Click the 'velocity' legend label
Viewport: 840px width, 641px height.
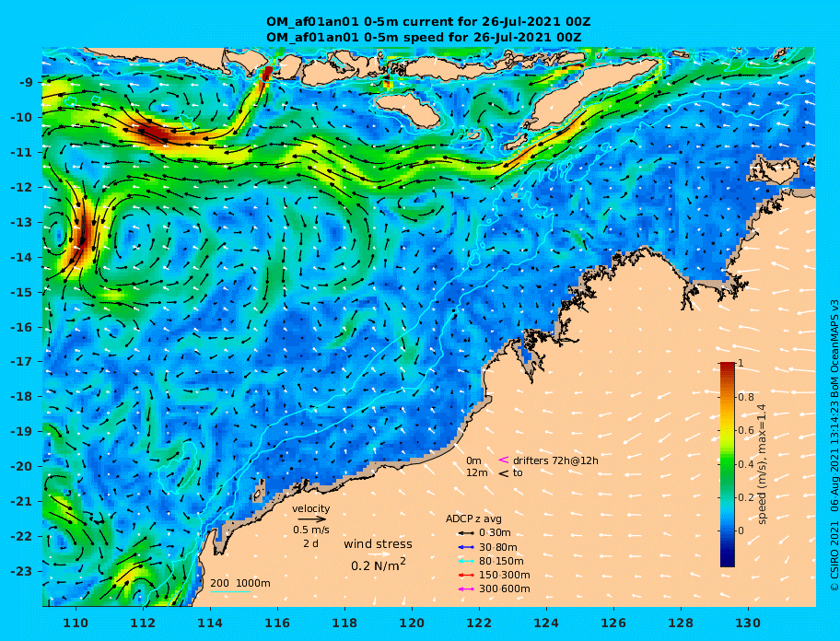311,508
